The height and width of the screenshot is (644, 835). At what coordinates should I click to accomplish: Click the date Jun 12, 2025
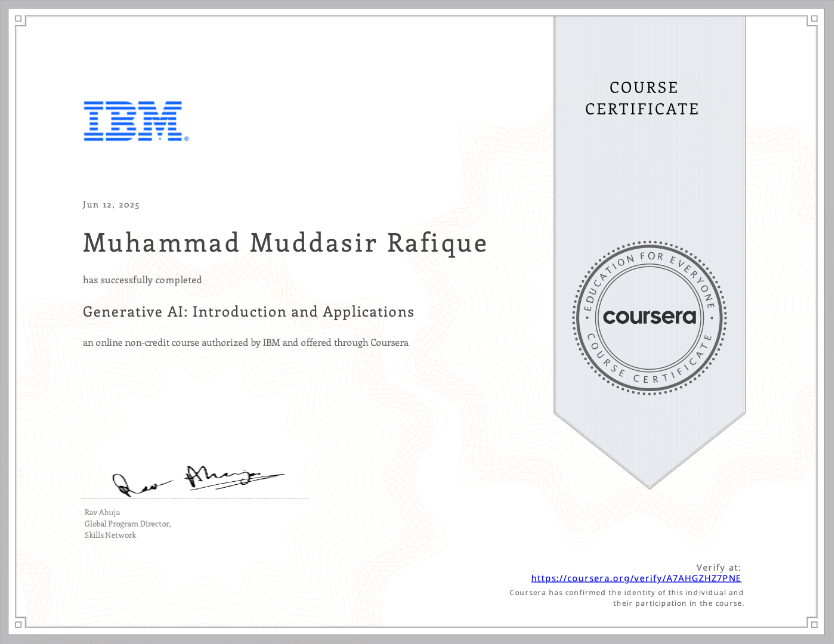click(x=111, y=205)
